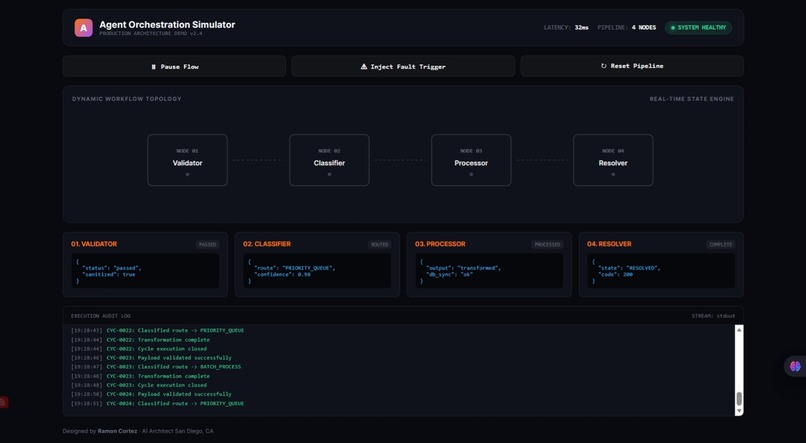Click the 'STREAM: stdout' label
Viewport: 806px width, 443px height.
[x=713, y=316]
